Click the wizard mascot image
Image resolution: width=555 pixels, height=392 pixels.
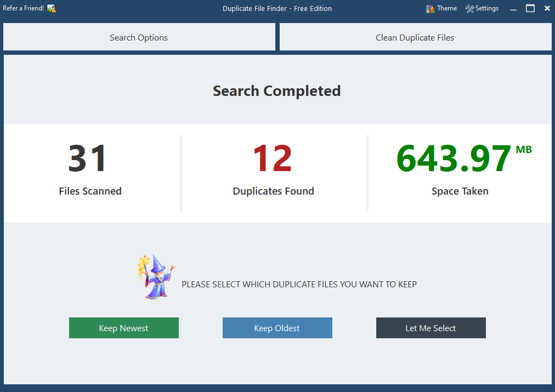[156, 277]
